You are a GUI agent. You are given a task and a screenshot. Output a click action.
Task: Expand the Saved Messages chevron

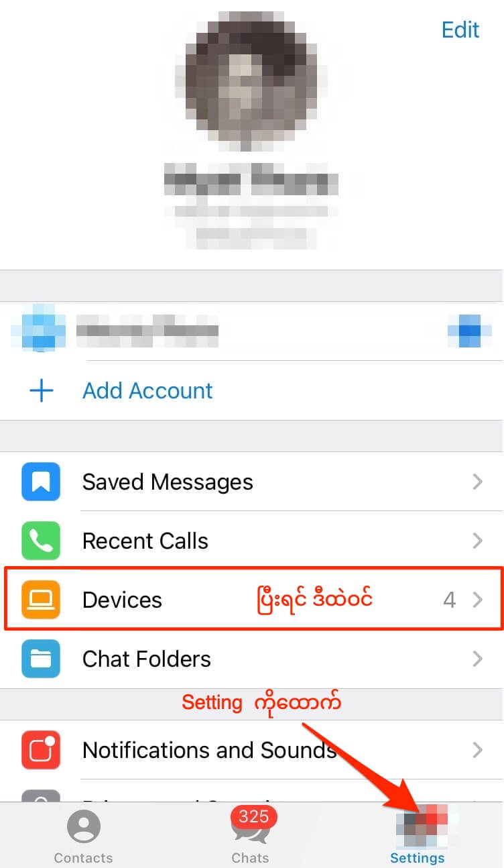click(477, 482)
